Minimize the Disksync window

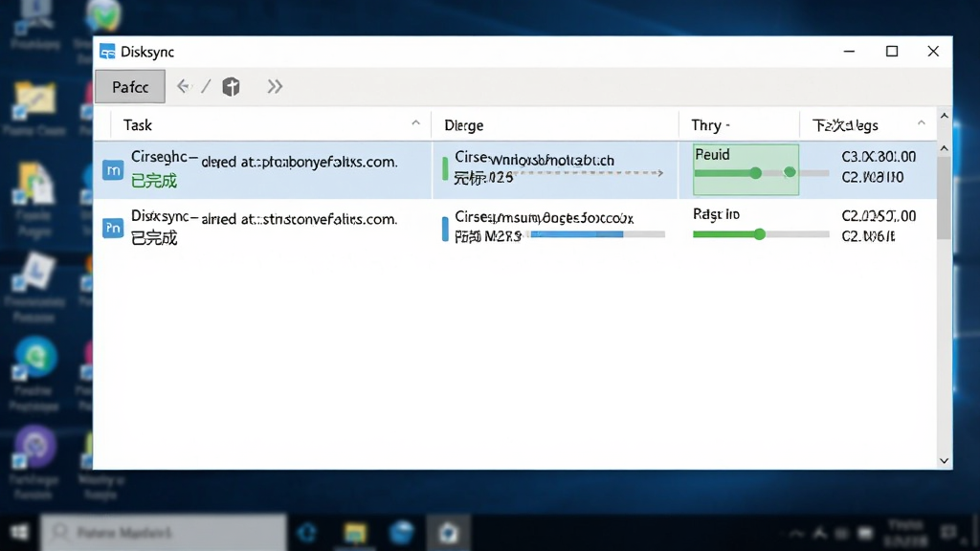849,52
